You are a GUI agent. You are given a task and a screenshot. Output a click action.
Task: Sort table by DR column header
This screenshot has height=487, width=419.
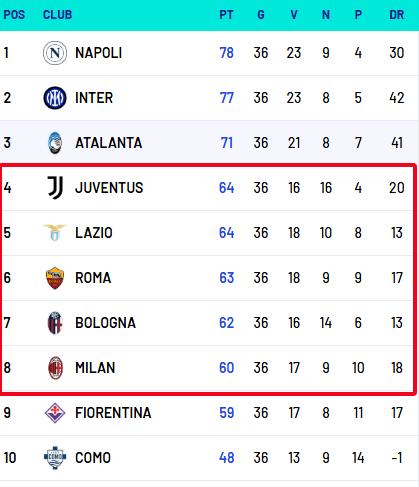click(x=397, y=15)
